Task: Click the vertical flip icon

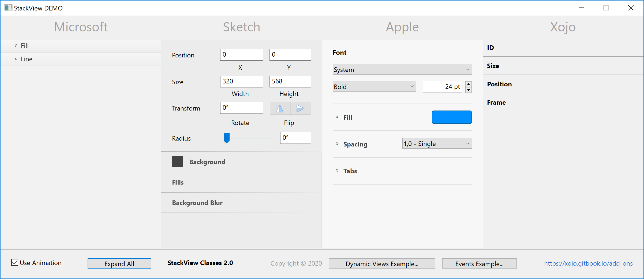Action: pos(301,108)
